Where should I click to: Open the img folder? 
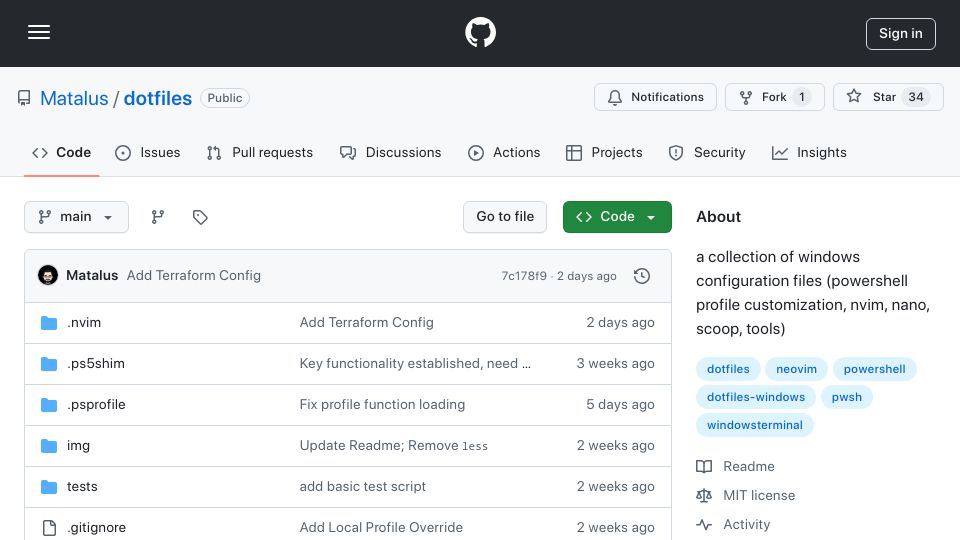[78, 446]
